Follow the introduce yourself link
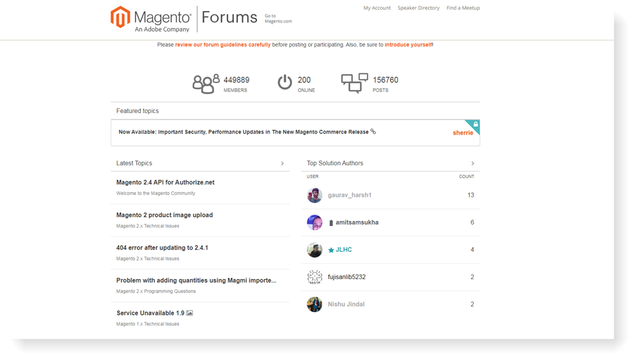The width and height of the screenshot is (639, 364). point(408,45)
